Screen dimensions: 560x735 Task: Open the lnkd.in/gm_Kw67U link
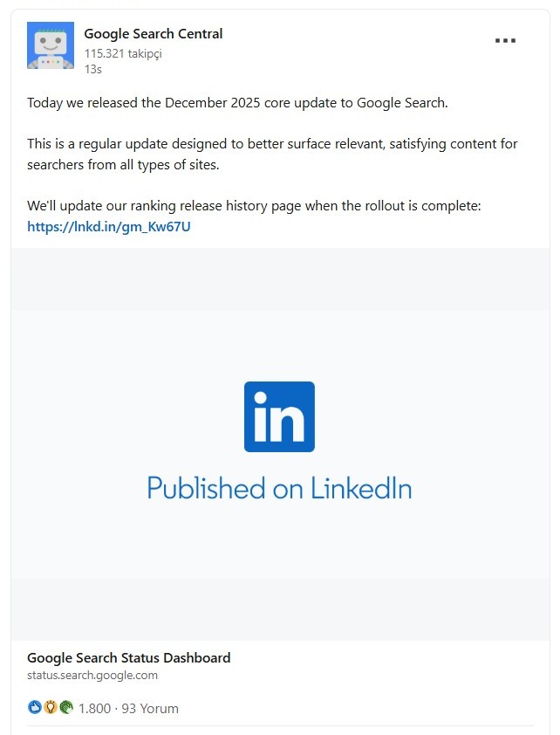tap(109, 227)
